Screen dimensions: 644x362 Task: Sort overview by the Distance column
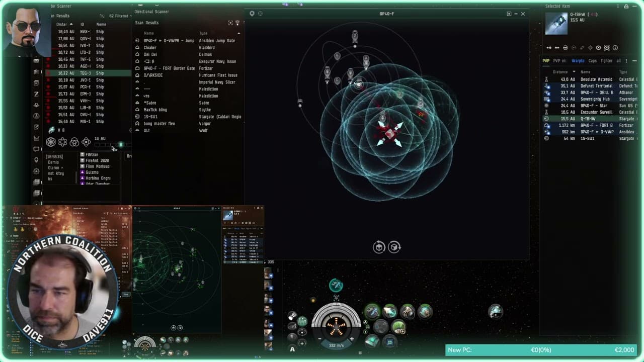[x=560, y=72]
